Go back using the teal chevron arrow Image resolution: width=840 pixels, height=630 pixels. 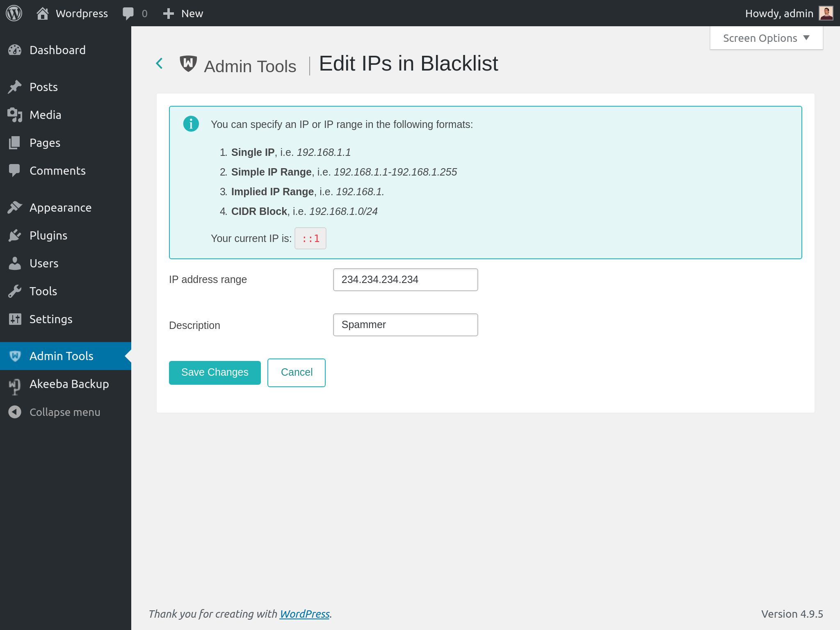pos(160,64)
